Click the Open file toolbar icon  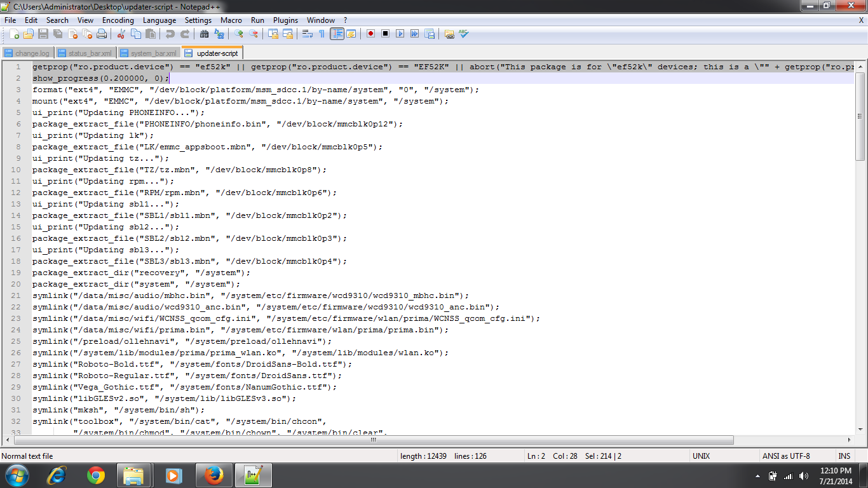pos(29,34)
